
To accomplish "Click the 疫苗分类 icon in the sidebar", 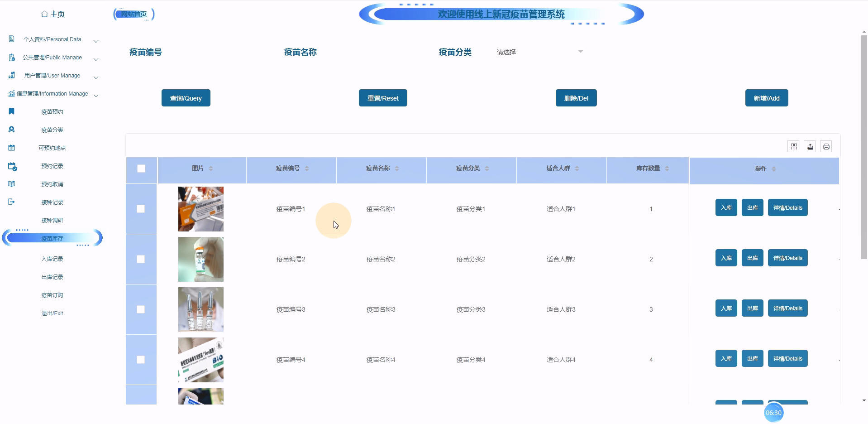I will tap(11, 130).
